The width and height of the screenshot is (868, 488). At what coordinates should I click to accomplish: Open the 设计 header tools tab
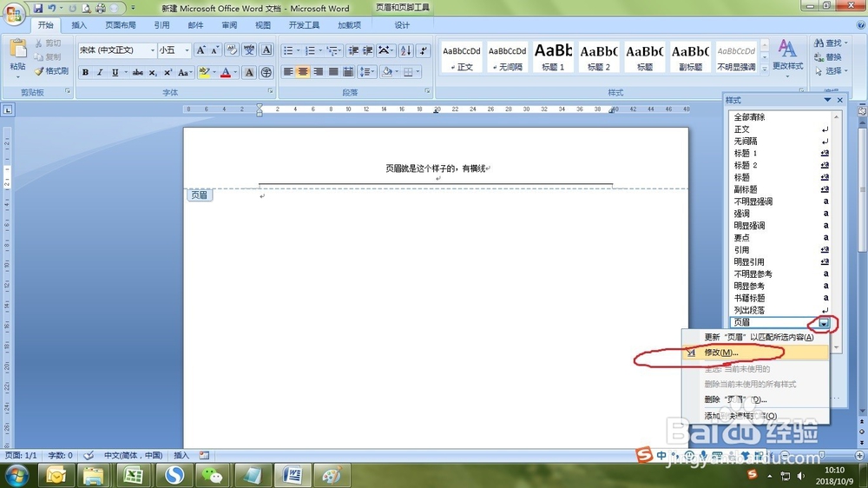402,25
